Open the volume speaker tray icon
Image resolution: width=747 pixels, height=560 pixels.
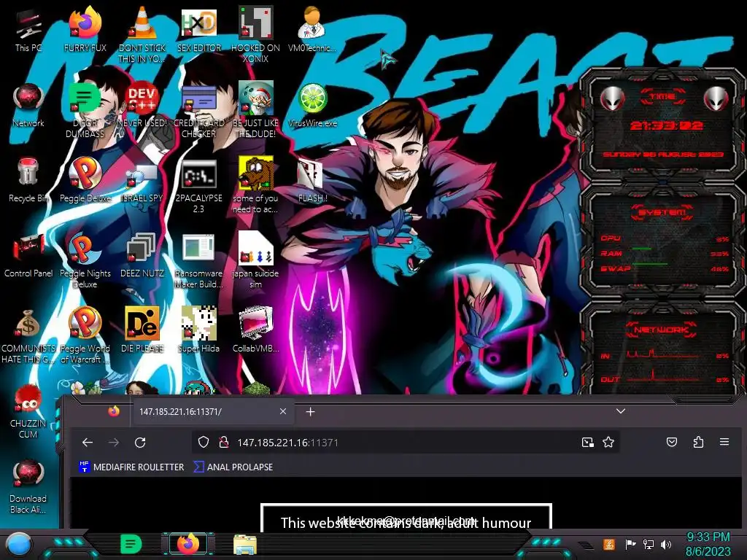[665, 544]
